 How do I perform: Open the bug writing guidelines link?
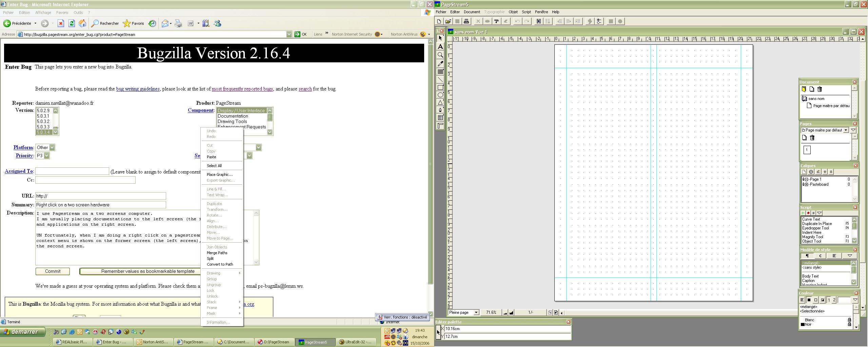tap(138, 89)
